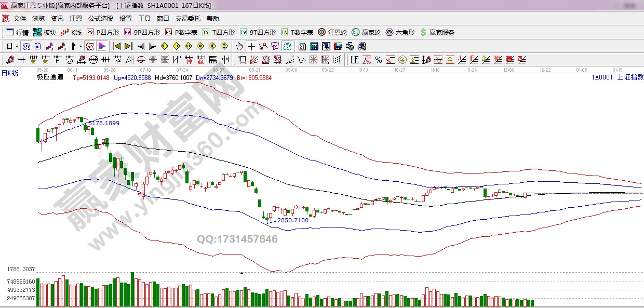Click the 板块 sector button
The image size is (644, 308).
coord(45,32)
